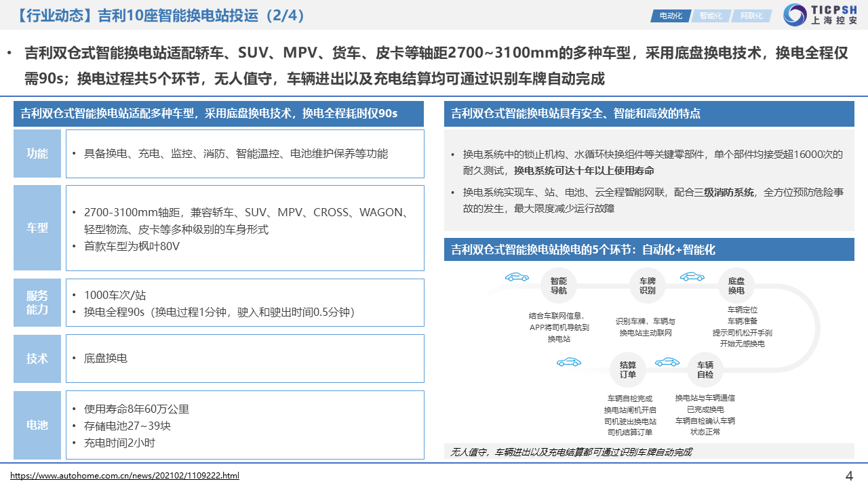
Task: Click the 技术 category label
Action: [x=37, y=359]
